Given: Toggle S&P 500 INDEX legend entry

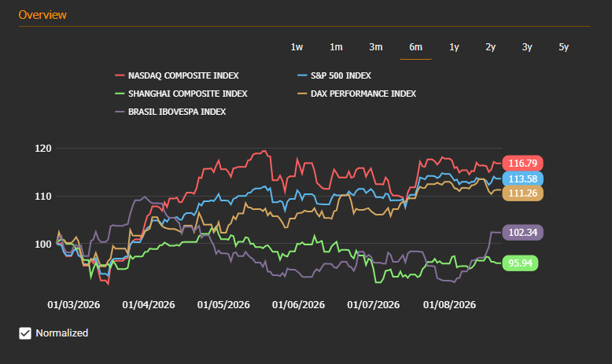Looking at the screenshot, I should 334,75.
